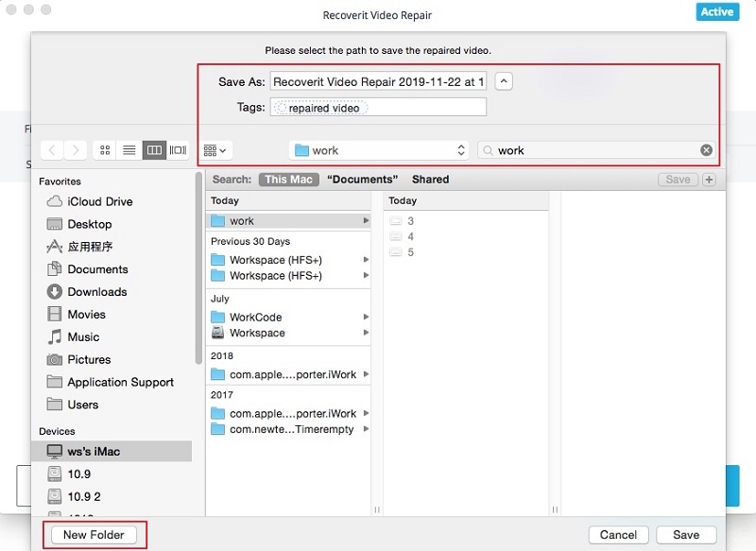Expand the Workspace disk arrow
This screenshot has width=756, height=551.
366,333
